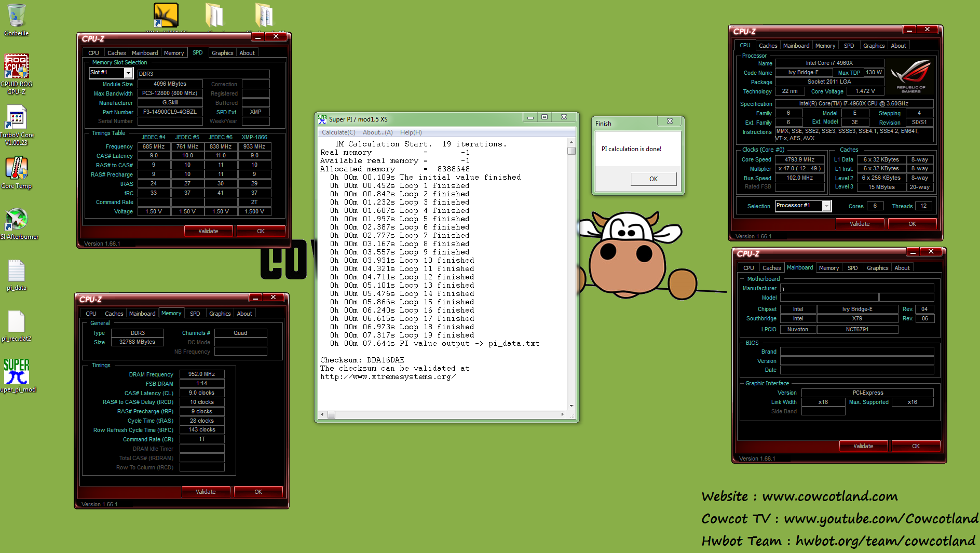Click OK in Memory CPU-Z window
This screenshot has height=553, width=980.
[x=258, y=492]
